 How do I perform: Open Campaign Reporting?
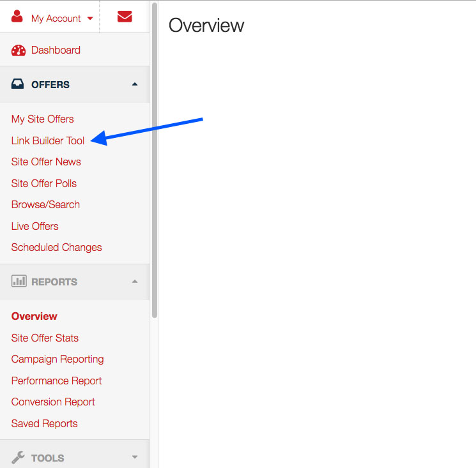point(58,359)
